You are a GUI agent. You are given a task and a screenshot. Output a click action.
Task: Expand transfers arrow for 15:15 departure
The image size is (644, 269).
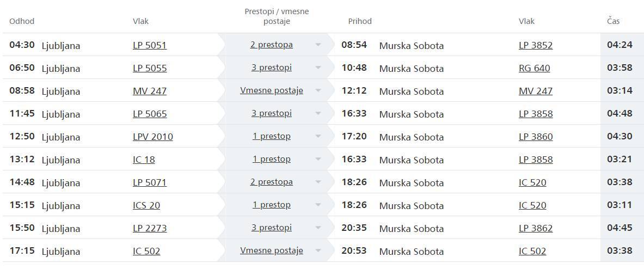(318, 205)
